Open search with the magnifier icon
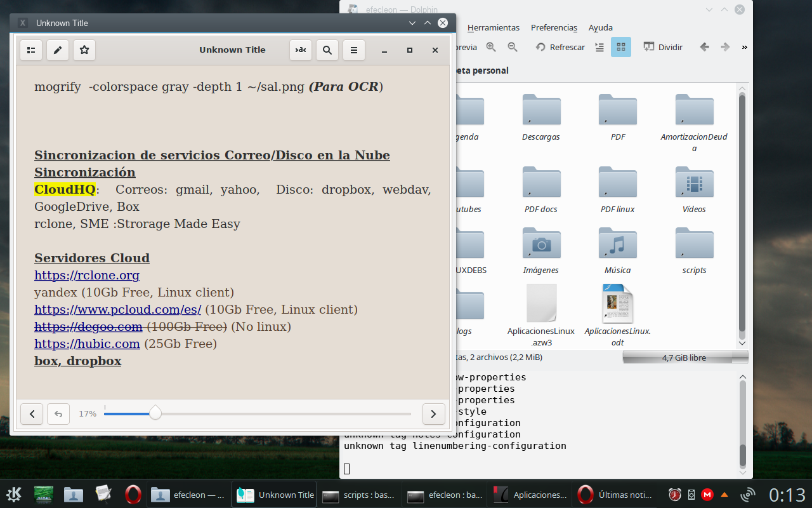812x508 pixels. tap(327, 50)
